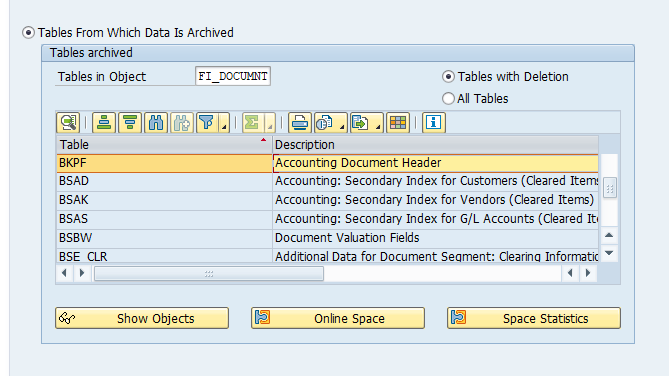Click the vertical scrollbar down arrow
The image size is (669, 376).
click(609, 253)
